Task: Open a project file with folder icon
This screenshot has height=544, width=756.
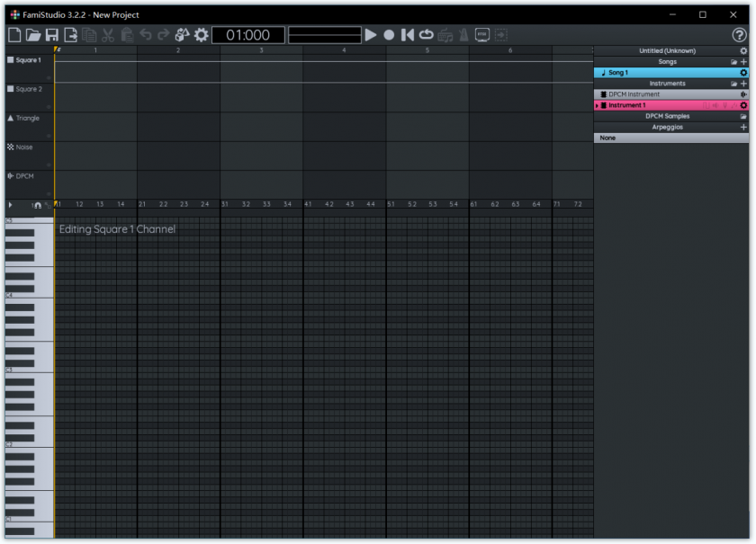Action: click(33, 35)
